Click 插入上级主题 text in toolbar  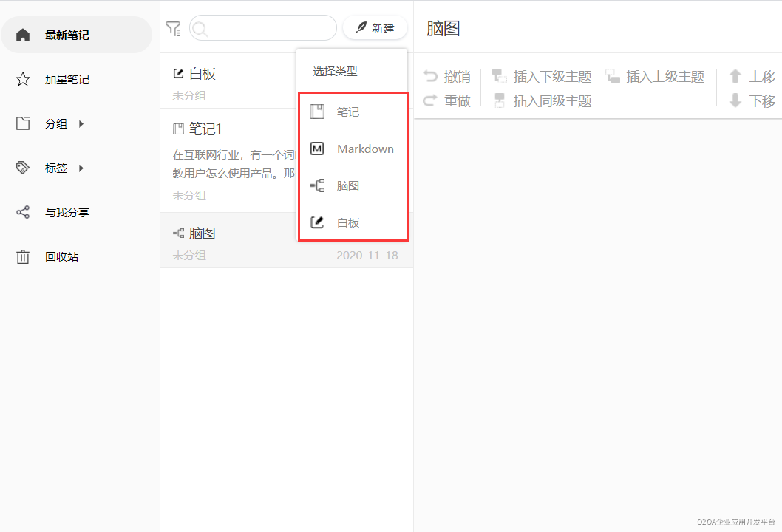click(665, 76)
